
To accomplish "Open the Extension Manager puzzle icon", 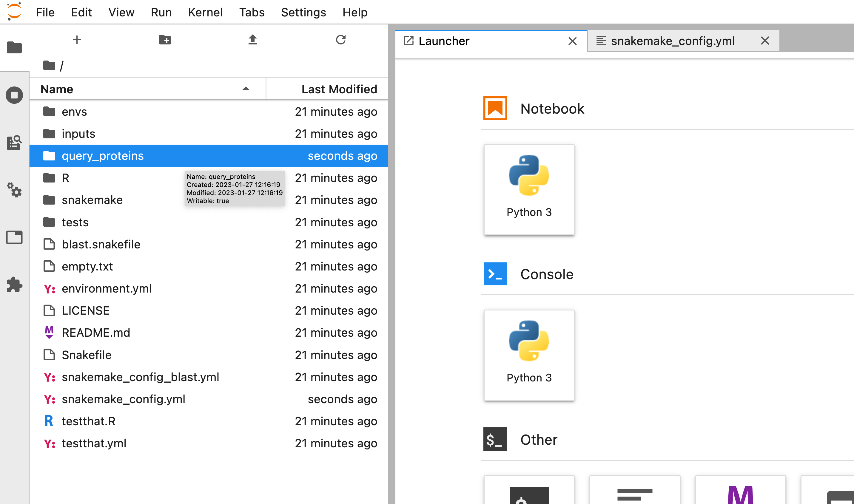I will point(14,285).
